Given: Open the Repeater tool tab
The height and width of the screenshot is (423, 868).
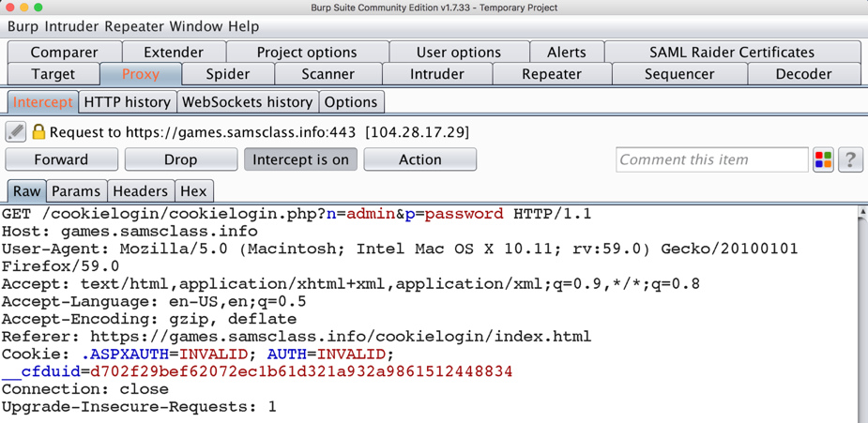Looking at the screenshot, I should pyautogui.click(x=552, y=74).
